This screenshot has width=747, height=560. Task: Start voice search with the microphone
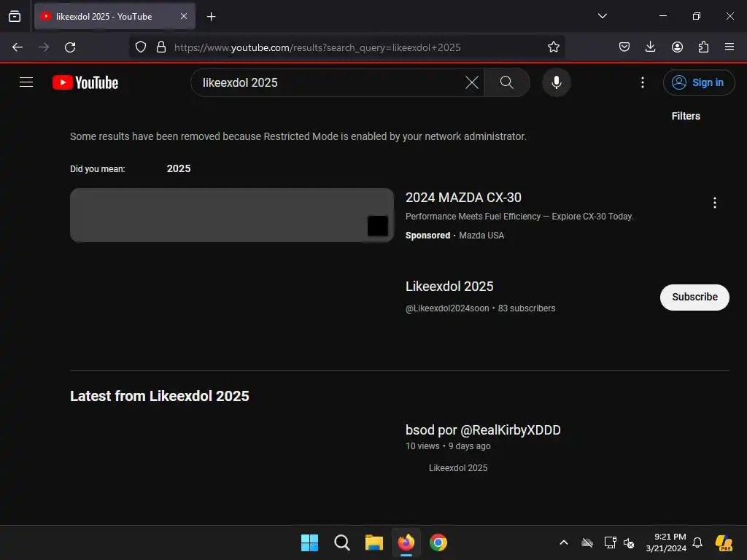pos(556,82)
